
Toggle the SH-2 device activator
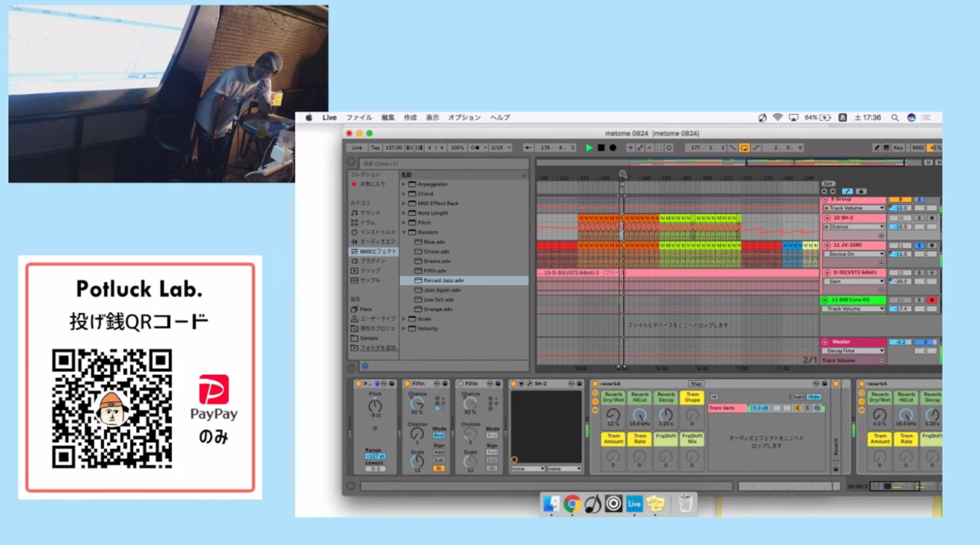point(514,383)
